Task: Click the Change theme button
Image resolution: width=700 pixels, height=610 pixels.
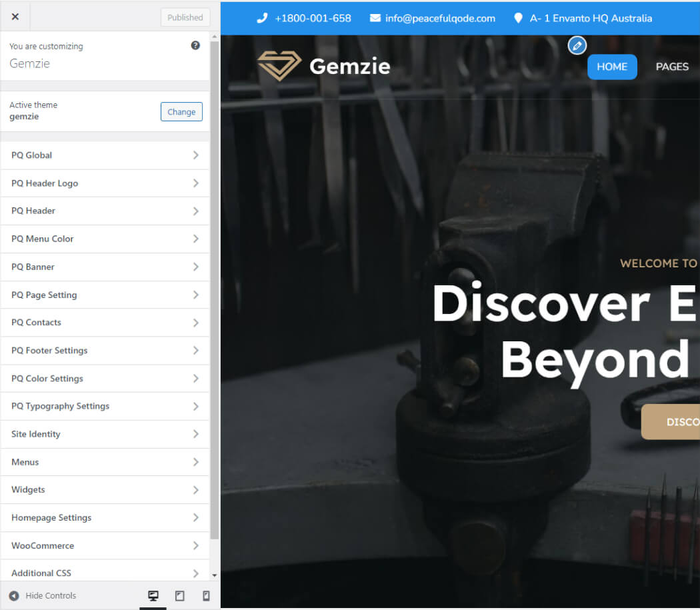Action: click(181, 111)
